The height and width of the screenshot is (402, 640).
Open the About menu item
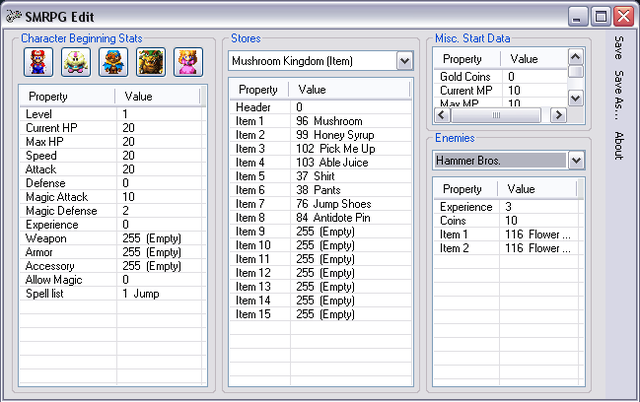pos(619,146)
